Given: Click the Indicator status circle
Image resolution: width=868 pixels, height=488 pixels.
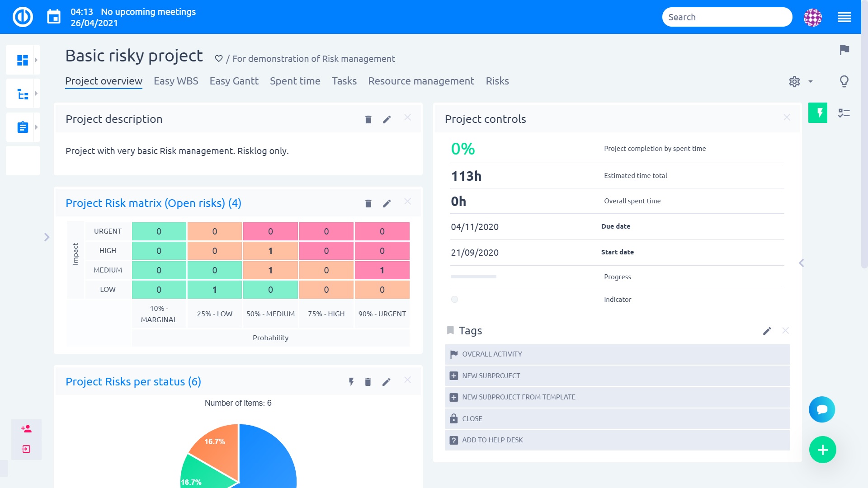Looking at the screenshot, I should click(x=454, y=300).
